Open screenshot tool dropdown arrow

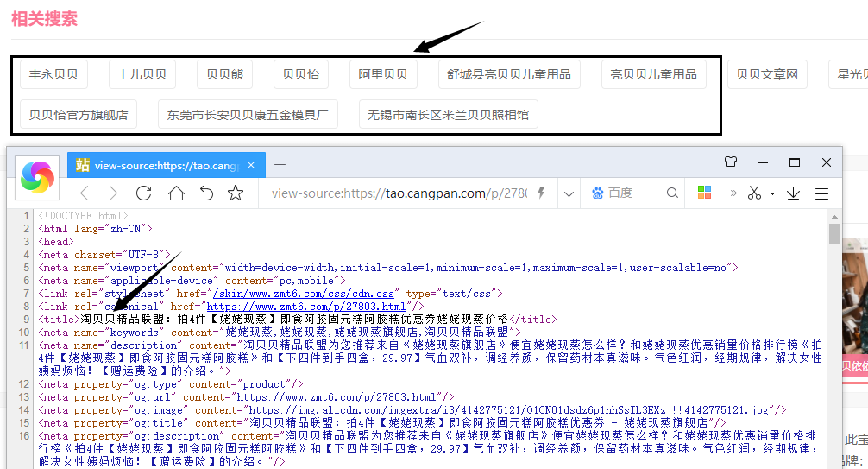coord(772,193)
